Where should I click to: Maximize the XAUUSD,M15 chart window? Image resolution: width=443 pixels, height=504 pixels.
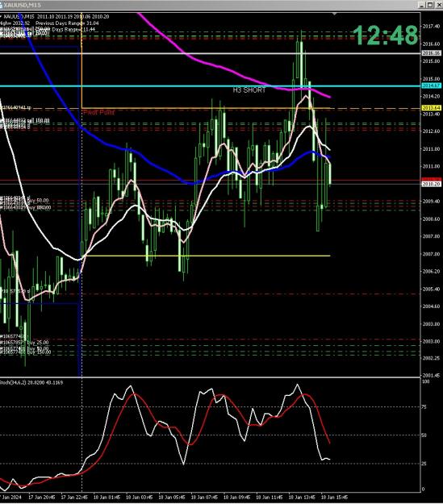pos(430,5)
